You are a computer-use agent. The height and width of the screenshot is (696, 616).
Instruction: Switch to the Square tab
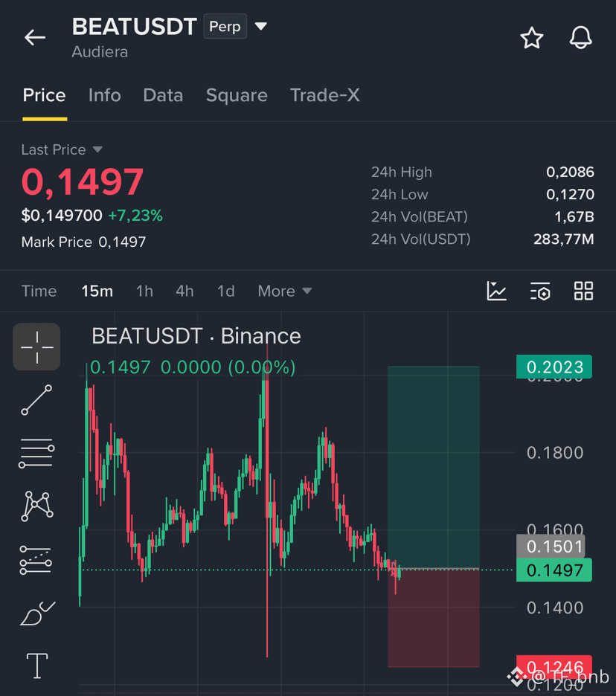[x=237, y=95]
